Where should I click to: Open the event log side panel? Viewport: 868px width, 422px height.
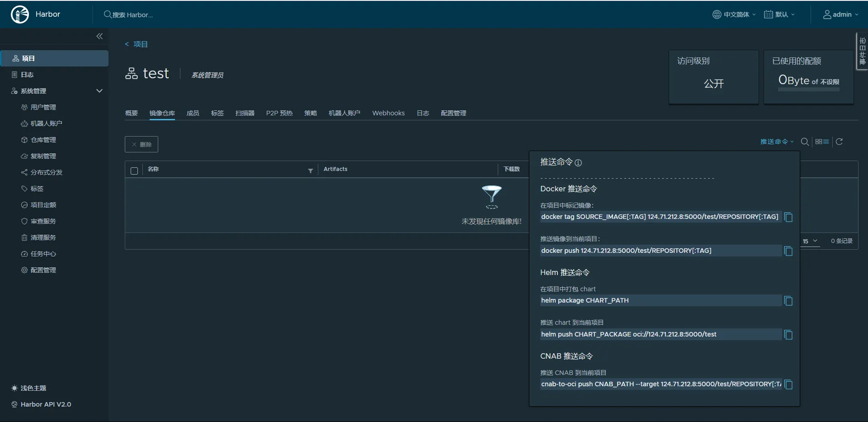click(862, 51)
